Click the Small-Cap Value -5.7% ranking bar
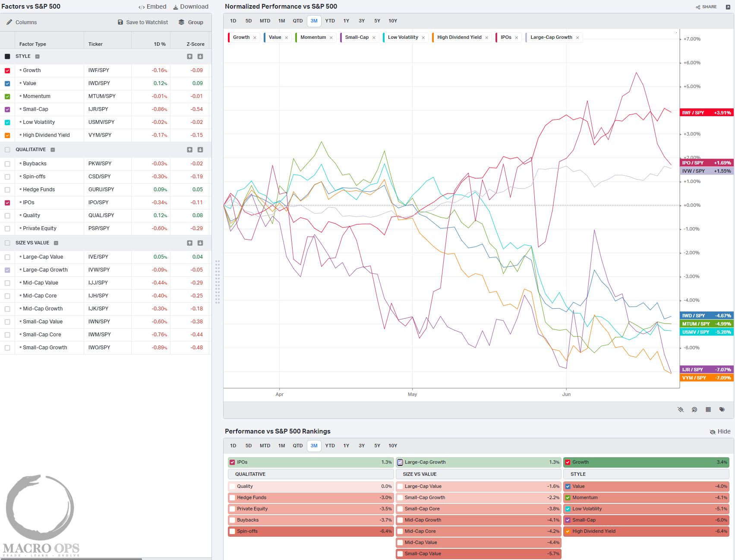Image resolution: width=735 pixels, height=560 pixels. pos(478,554)
